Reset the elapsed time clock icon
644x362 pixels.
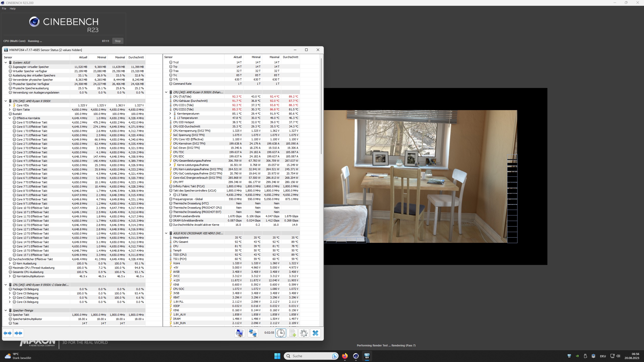pos(280,333)
